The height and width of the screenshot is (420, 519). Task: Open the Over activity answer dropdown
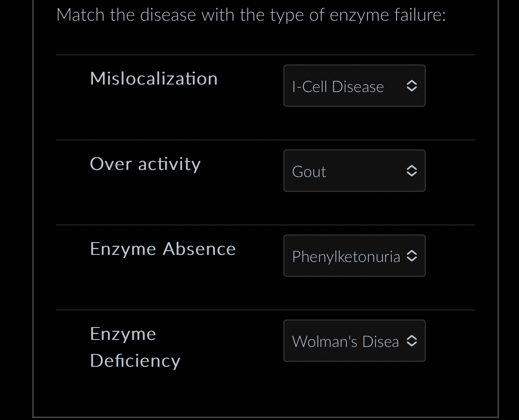pos(354,171)
